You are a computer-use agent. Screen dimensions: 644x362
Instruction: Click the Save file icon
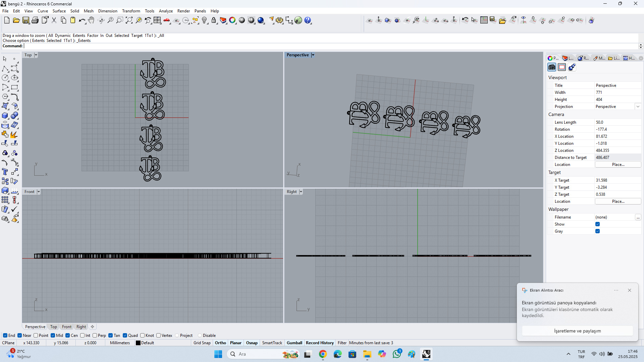[x=26, y=20]
